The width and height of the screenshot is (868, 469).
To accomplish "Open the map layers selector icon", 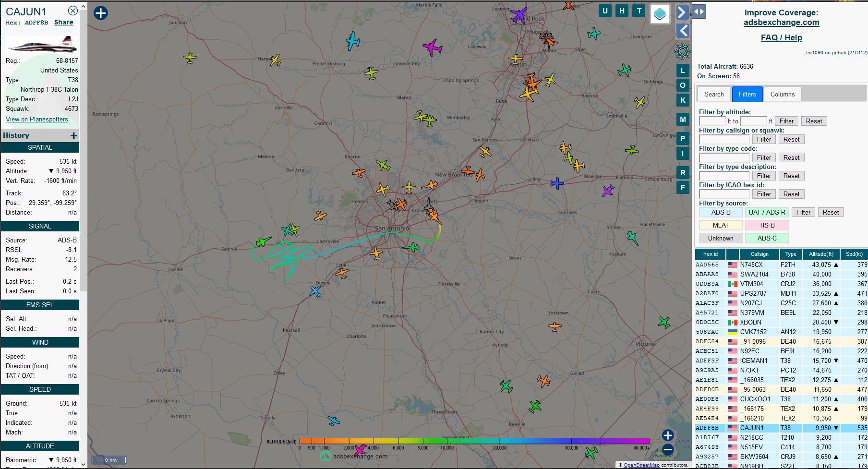I will (660, 14).
